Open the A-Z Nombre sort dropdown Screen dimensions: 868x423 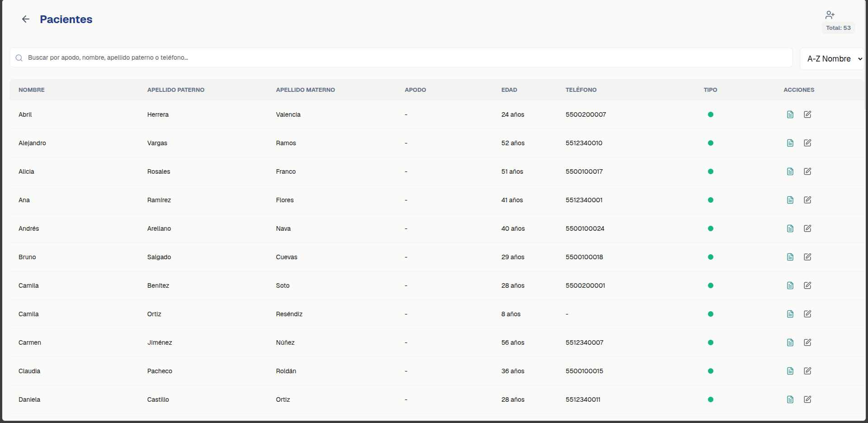[832, 59]
